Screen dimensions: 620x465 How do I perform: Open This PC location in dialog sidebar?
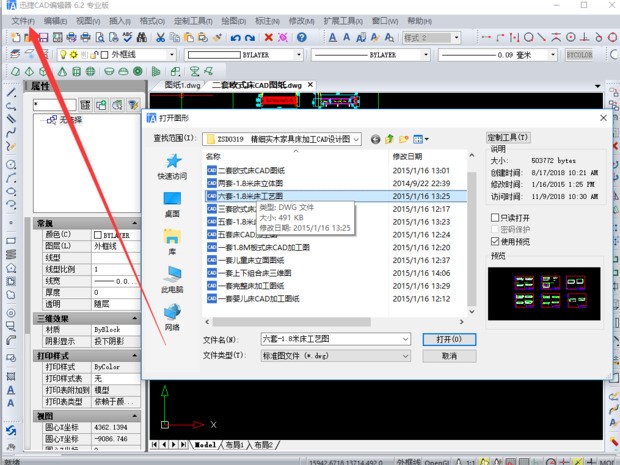pyautogui.click(x=172, y=280)
